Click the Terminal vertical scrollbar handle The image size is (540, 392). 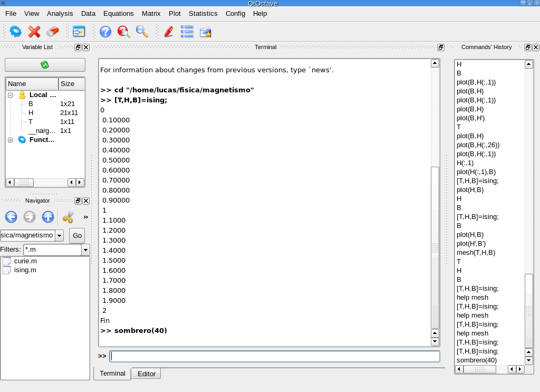click(435, 247)
